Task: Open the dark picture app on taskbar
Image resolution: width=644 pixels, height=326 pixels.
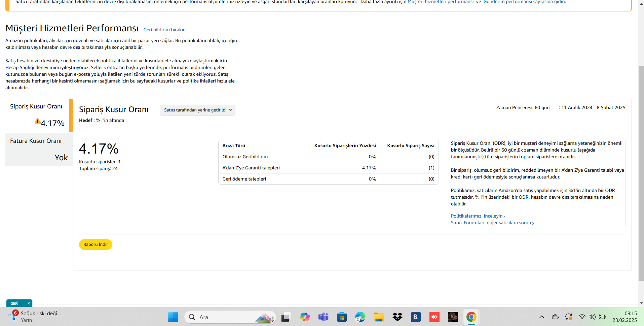Action: click(x=453, y=317)
